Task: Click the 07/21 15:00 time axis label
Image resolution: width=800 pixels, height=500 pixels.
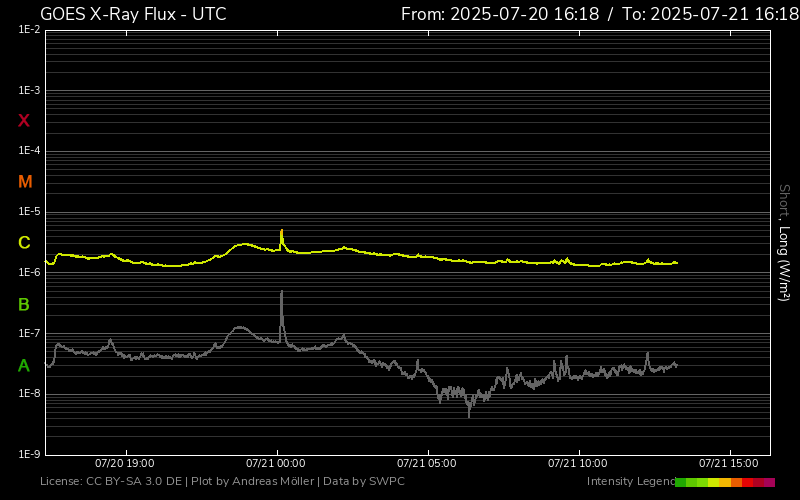Action: (x=728, y=464)
